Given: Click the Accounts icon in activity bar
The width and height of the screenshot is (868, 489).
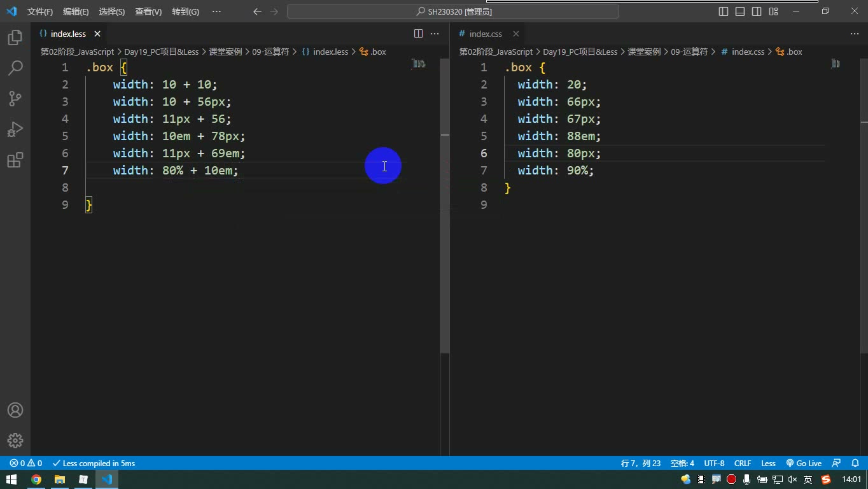Looking at the screenshot, I should [15, 410].
